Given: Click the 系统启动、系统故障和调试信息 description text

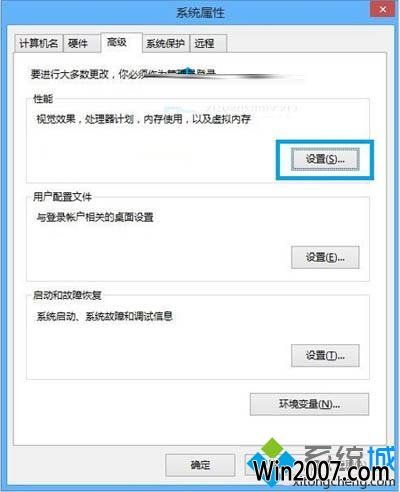Looking at the screenshot, I should (104, 316).
